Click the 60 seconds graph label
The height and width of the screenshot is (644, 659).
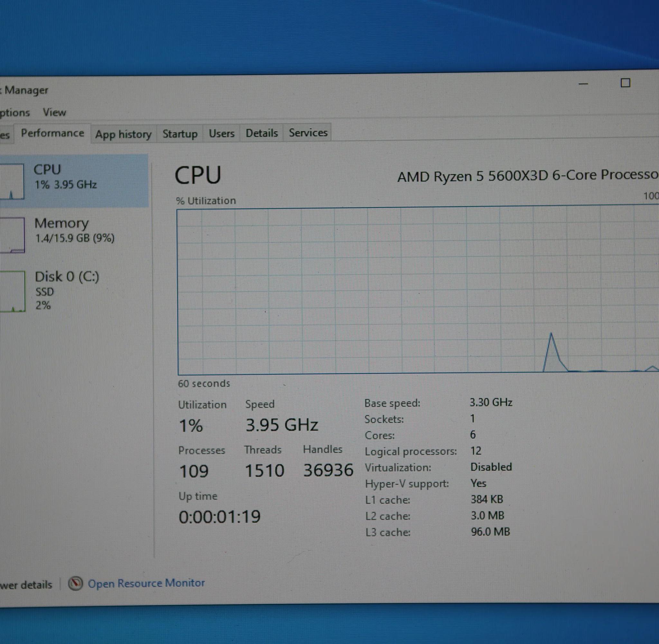[204, 383]
